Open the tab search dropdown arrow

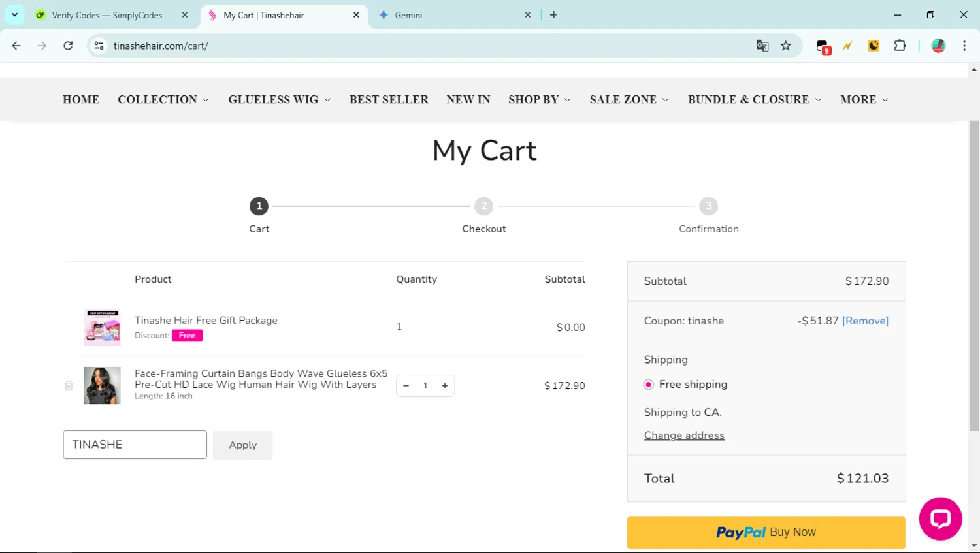14,14
